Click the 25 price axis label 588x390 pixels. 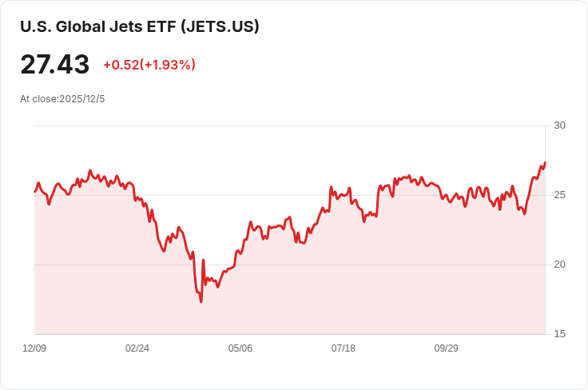click(x=559, y=195)
